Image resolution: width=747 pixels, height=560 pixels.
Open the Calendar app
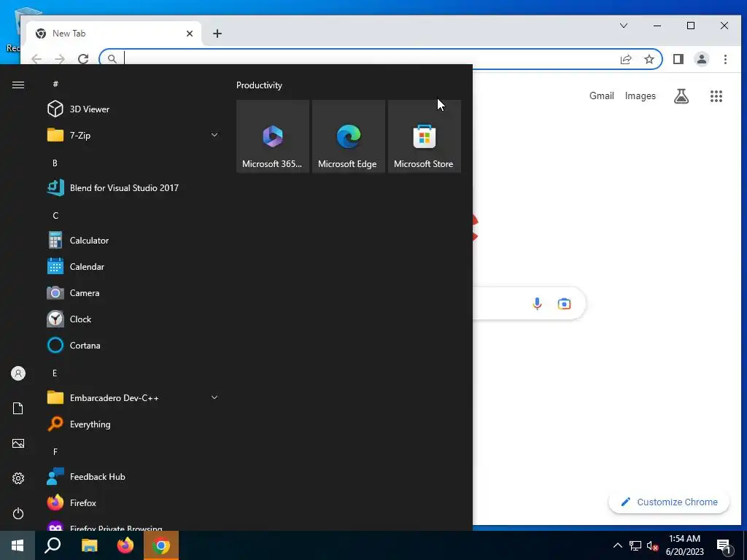[x=133, y=267]
